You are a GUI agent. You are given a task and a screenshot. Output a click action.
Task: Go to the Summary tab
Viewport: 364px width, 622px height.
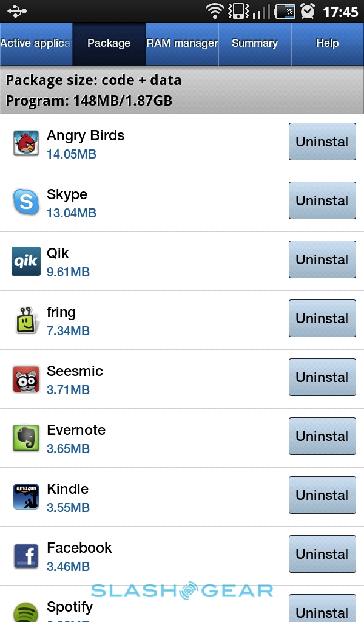(255, 44)
